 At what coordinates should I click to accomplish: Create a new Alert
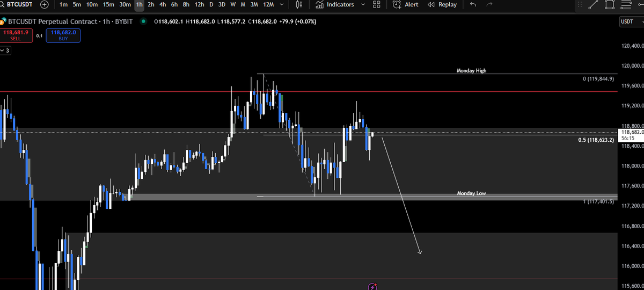(x=406, y=4)
